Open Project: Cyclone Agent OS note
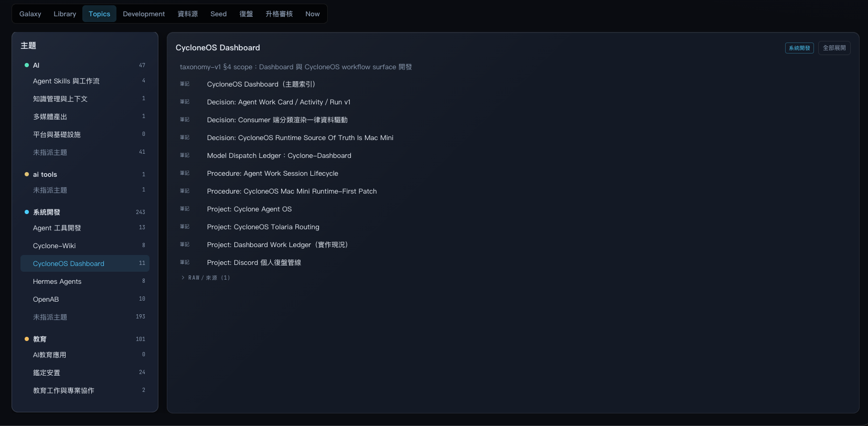868x426 pixels. [249, 209]
